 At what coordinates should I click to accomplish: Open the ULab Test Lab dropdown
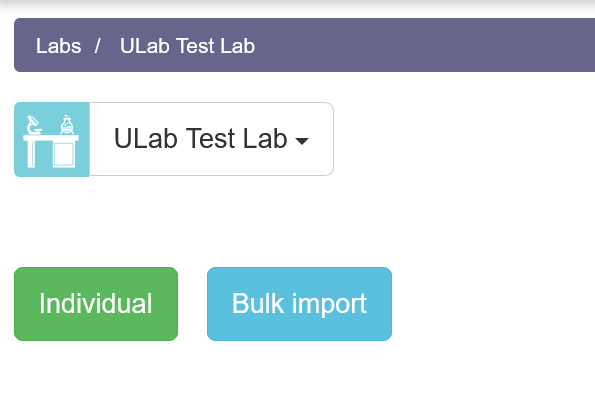pyautogui.click(x=211, y=139)
